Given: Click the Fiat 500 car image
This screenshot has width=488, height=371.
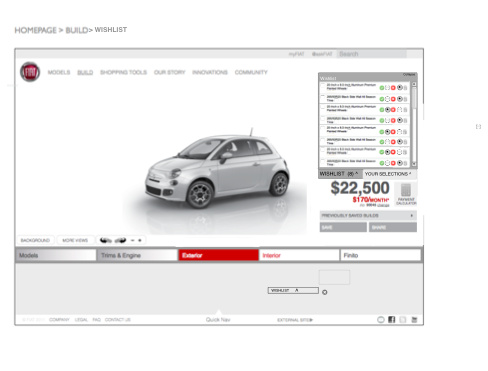Looking at the screenshot, I should pos(217,168).
